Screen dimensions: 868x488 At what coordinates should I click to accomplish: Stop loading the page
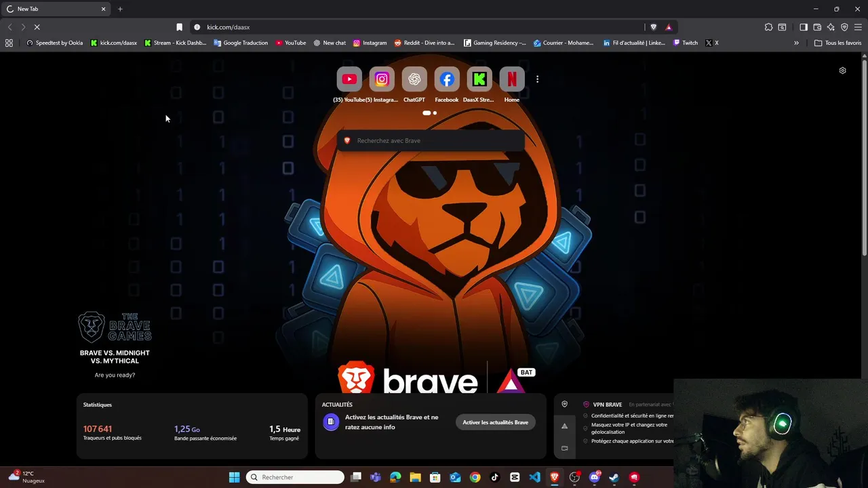click(x=37, y=27)
